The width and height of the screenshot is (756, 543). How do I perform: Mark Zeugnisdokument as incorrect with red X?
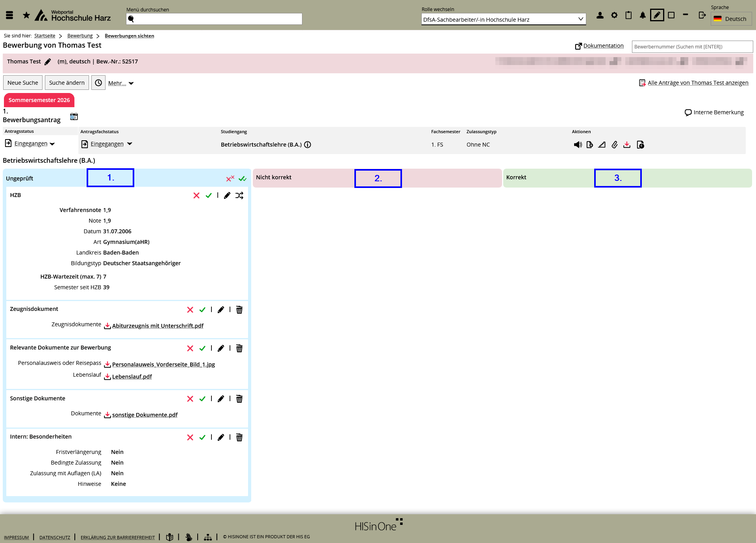pos(190,310)
